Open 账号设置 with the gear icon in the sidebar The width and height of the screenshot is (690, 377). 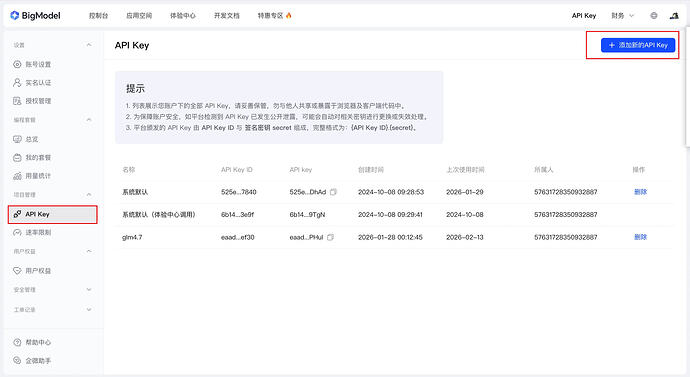tap(32, 64)
